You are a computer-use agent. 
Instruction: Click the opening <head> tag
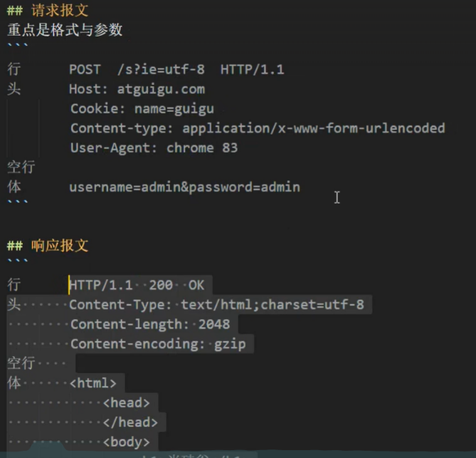point(126,403)
